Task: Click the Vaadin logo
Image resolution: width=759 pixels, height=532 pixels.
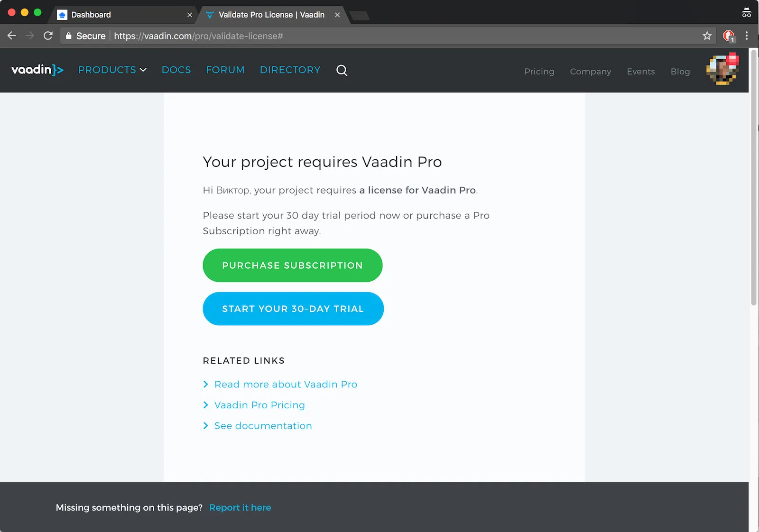Action: tap(37, 69)
